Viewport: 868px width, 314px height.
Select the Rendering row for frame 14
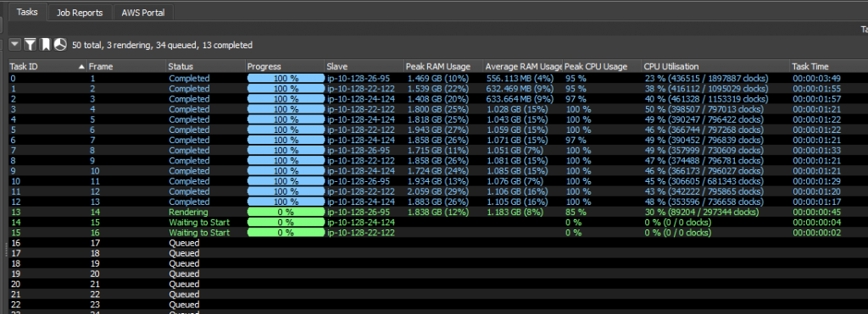pos(438,212)
